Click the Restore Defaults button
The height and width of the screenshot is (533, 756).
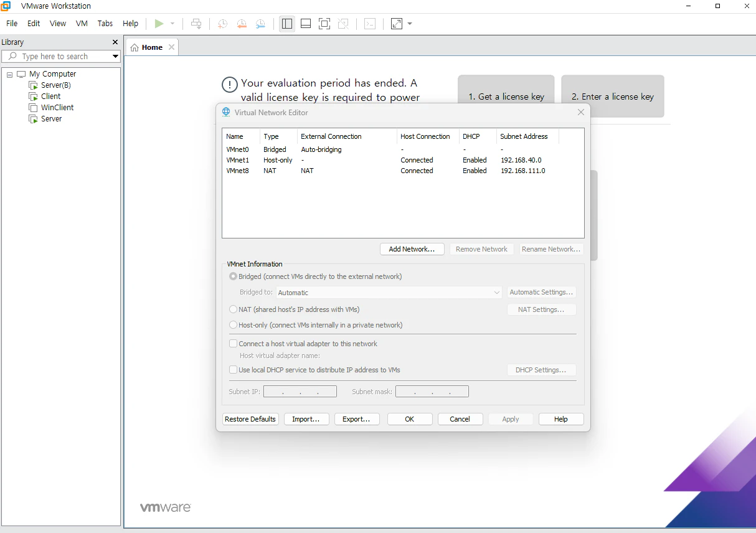[x=250, y=419]
